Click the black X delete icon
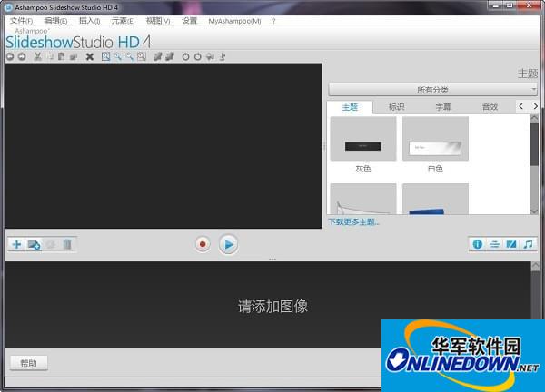 point(90,56)
